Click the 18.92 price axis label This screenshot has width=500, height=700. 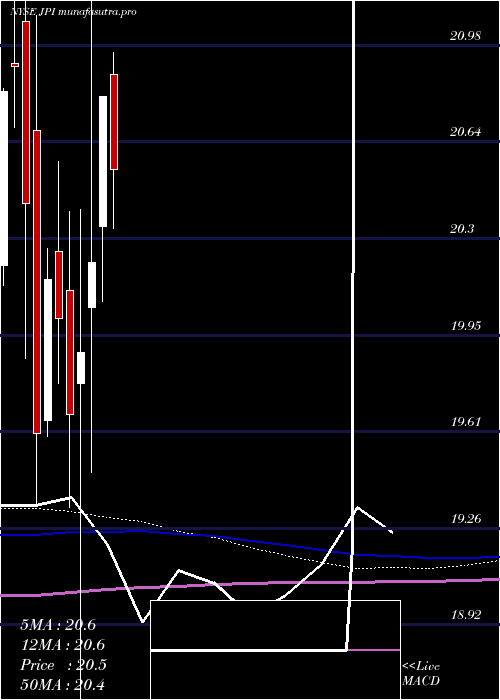466,615
